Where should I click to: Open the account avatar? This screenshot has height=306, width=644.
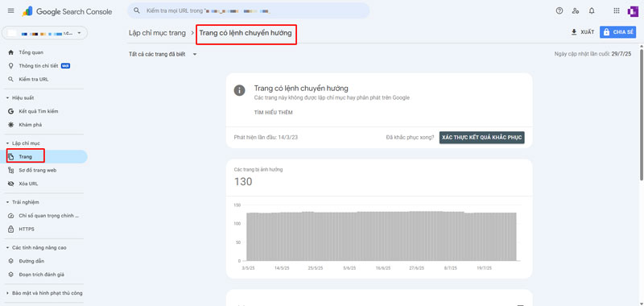(633, 11)
